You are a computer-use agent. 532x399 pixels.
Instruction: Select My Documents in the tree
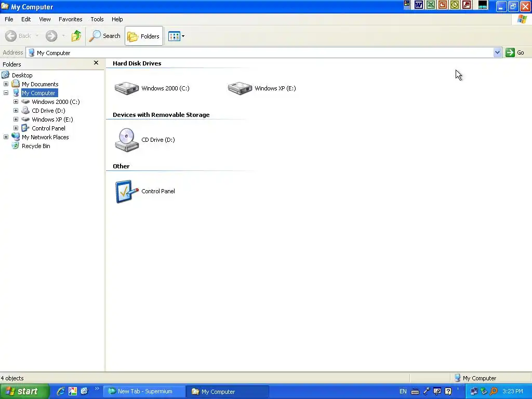[x=40, y=84]
